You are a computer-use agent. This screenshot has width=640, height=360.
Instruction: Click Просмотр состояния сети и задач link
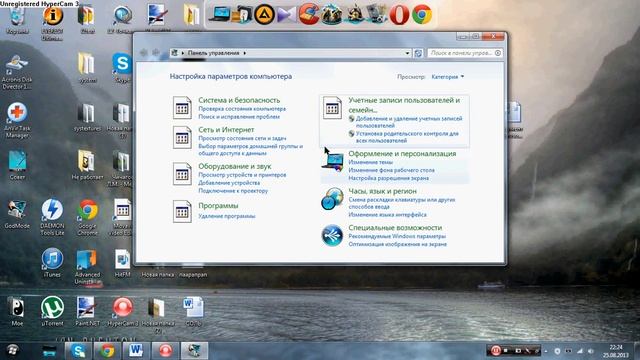click(242, 138)
